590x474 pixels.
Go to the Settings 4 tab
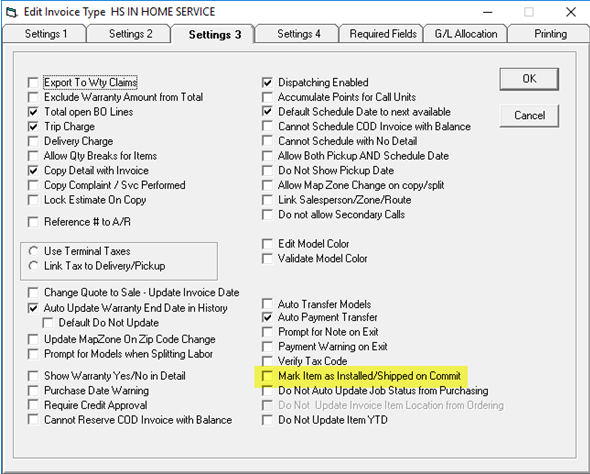(298, 34)
